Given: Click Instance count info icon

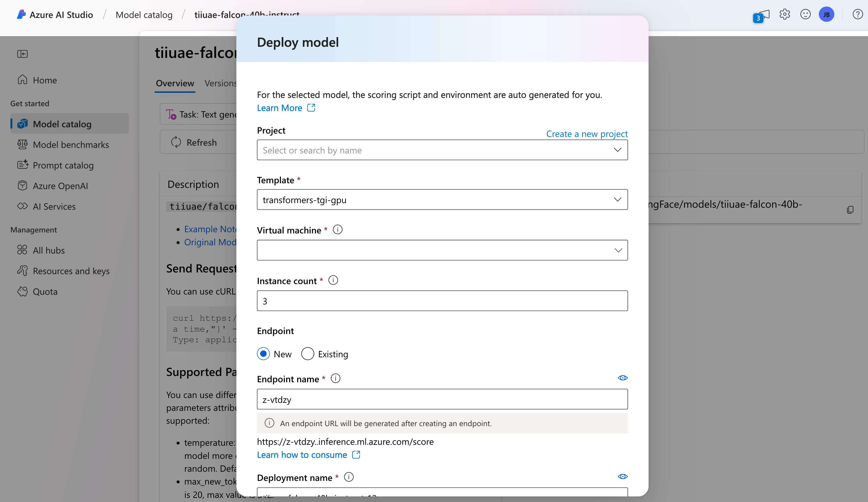Looking at the screenshot, I should tap(333, 280).
